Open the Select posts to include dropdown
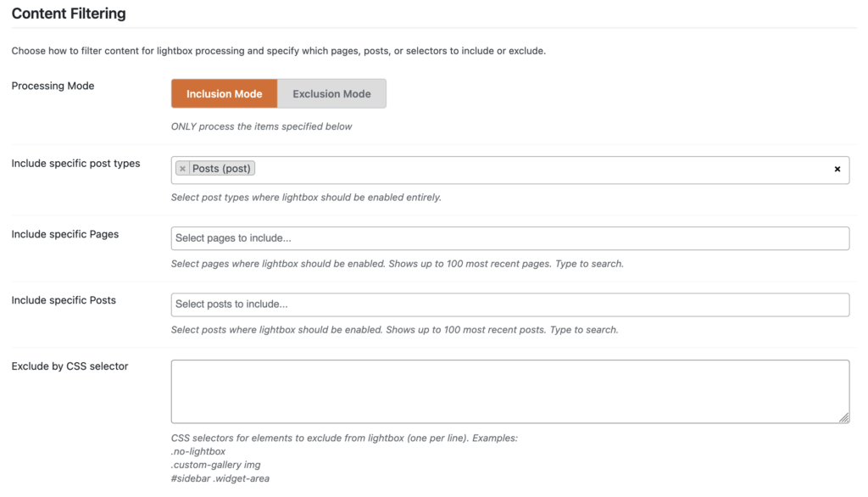Screen dimensions: 868x497 pos(509,304)
